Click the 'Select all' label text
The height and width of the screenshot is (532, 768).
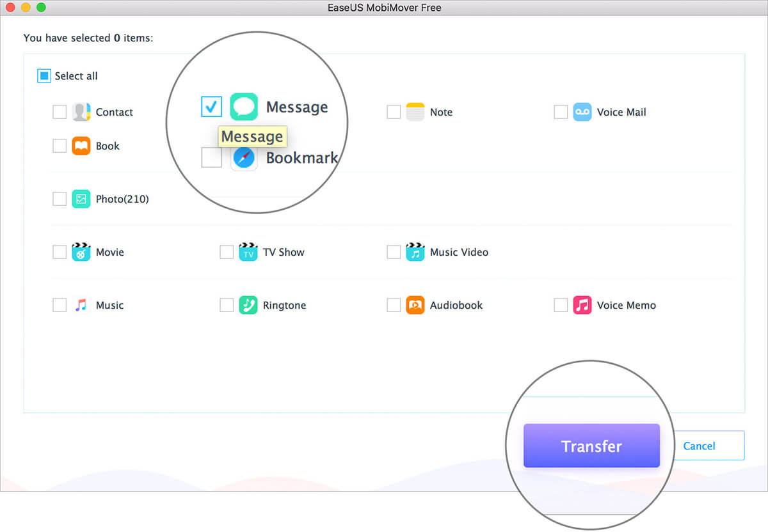pyautogui.click(x=76, y=76)
